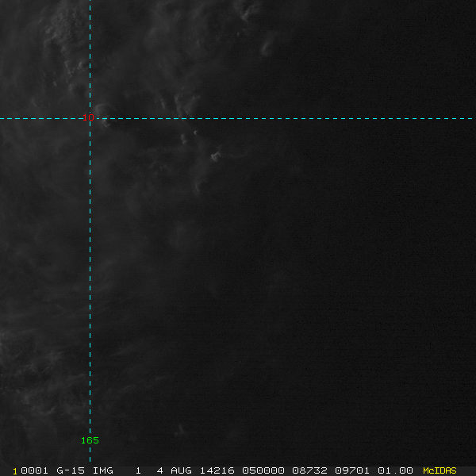Click the band number "1" after IMG
The height and width of the screenshot is (476, 476).
point(138,470)
